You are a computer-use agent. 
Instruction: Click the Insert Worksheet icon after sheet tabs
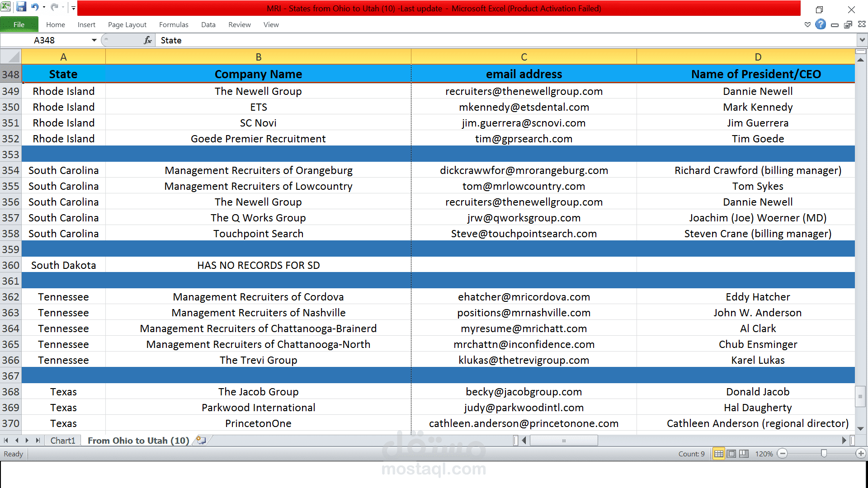(x=201, y=440)
